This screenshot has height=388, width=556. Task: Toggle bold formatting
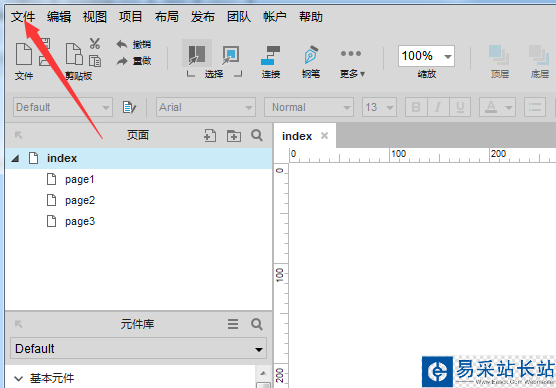(416, 107)
